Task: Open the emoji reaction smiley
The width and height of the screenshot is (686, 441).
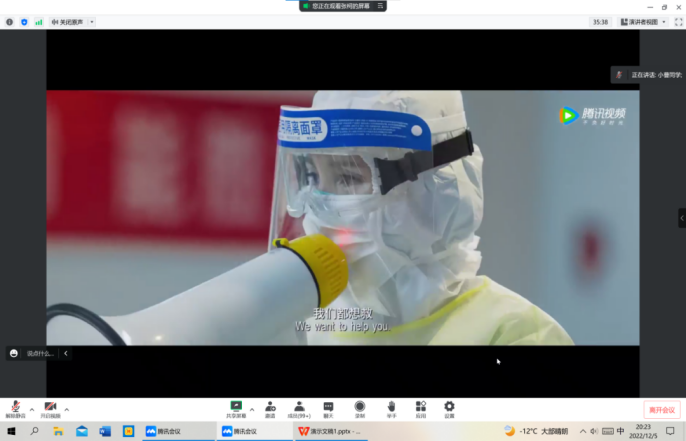Action: [14, 353]
